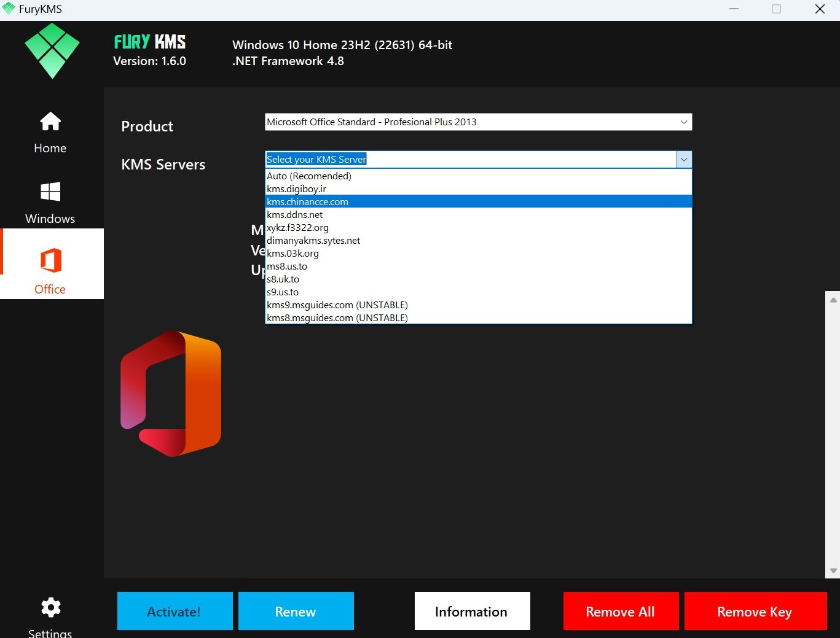Screen dimensions: 840x638
Task: Click the large Office logo image
Action: click(171, 393)
